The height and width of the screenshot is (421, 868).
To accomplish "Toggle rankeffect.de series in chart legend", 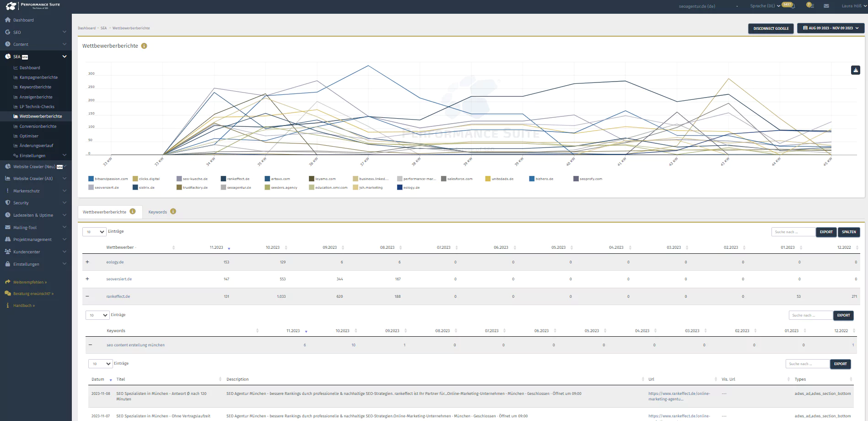I will point(235,179).
